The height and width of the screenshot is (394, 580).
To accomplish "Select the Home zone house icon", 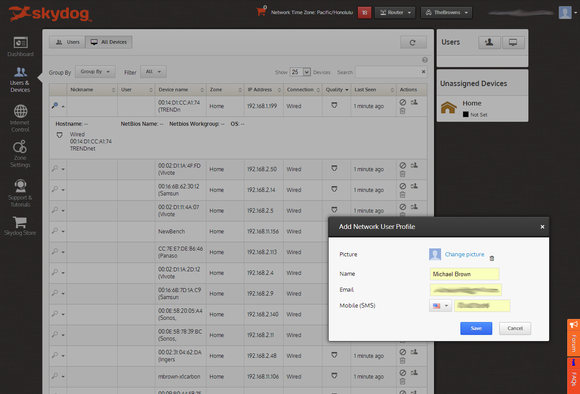I will coord(448,108).
